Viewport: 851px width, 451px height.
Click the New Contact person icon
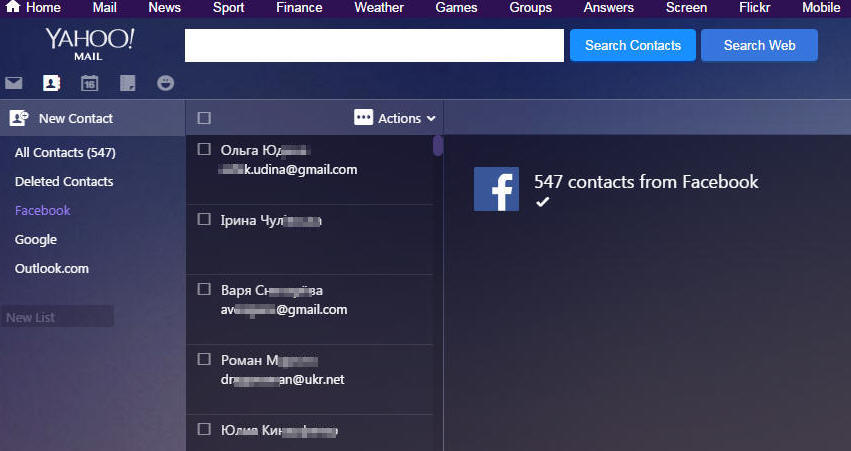point(19,118)
